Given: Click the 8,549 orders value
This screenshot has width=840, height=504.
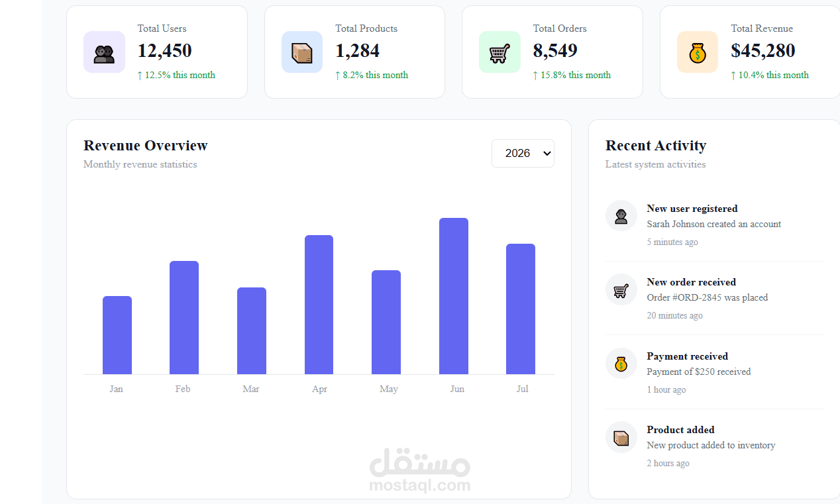Looking at the screenshot, I should (555, 50).
